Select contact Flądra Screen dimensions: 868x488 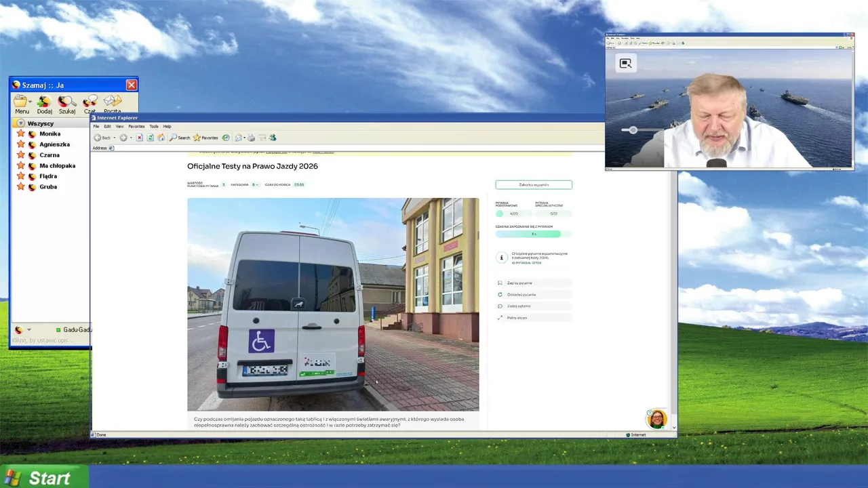pos(48,176)
